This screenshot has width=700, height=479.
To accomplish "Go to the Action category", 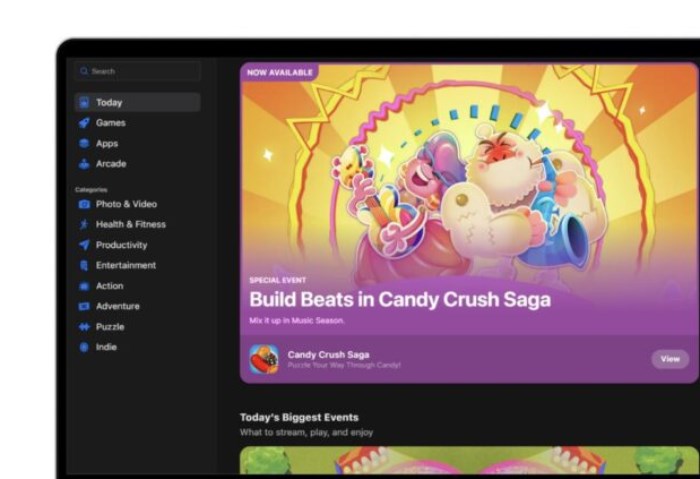I will pyautogui.click(x=109, y=286).
